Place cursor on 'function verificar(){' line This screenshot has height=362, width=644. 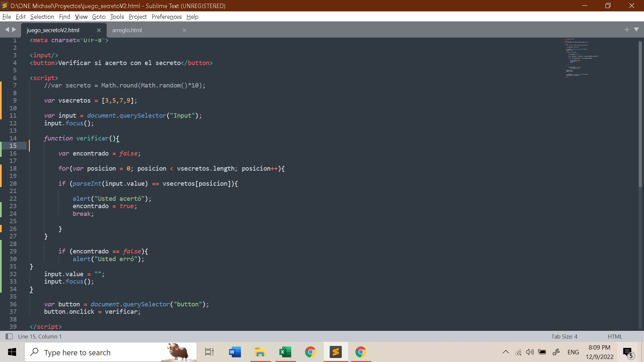tap(82, 138)
